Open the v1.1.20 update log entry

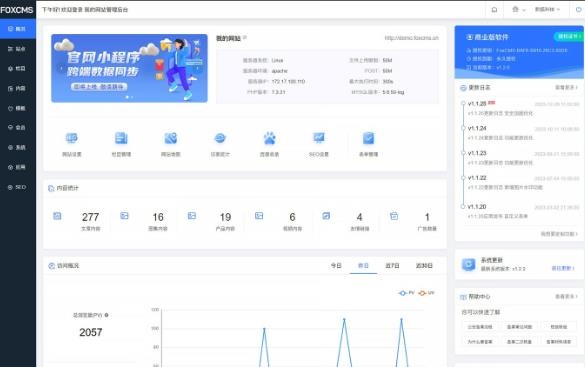477,207
